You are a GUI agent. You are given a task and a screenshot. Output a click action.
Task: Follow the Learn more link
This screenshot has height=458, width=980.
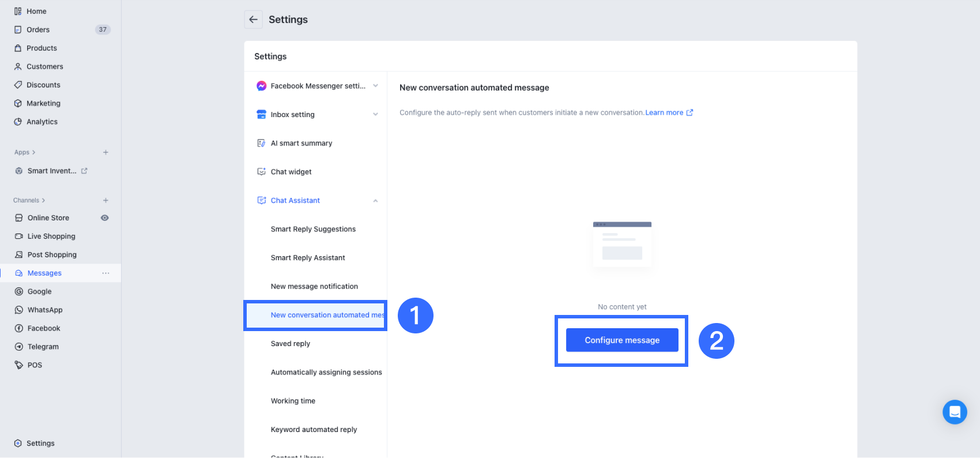tap(664, 112)
